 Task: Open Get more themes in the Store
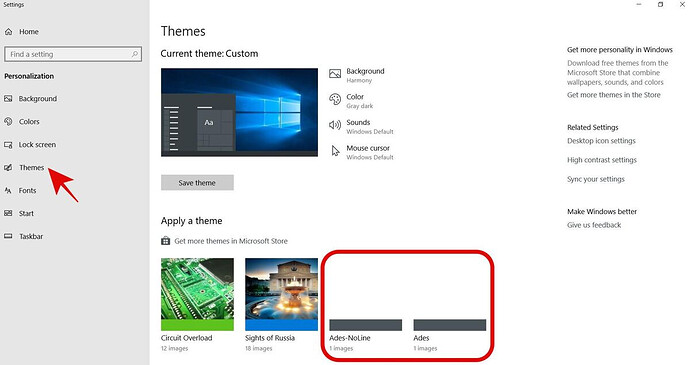(x=613, y=95)
